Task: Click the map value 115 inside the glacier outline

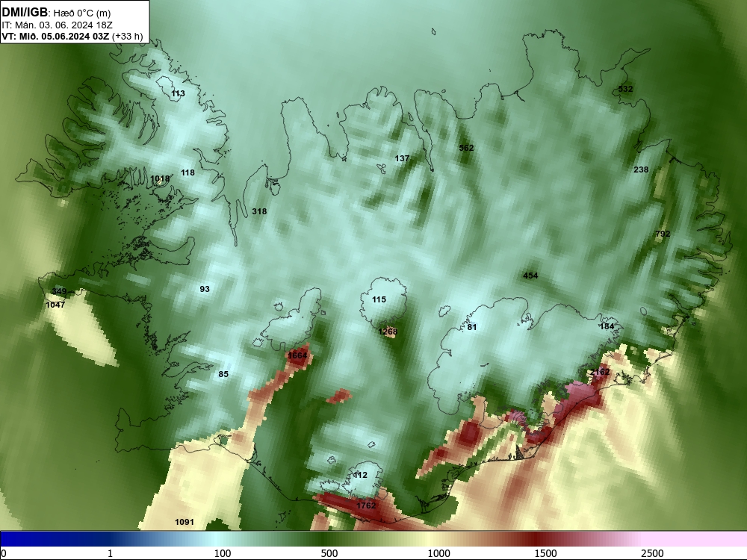Action: click(x=379, y=299)
